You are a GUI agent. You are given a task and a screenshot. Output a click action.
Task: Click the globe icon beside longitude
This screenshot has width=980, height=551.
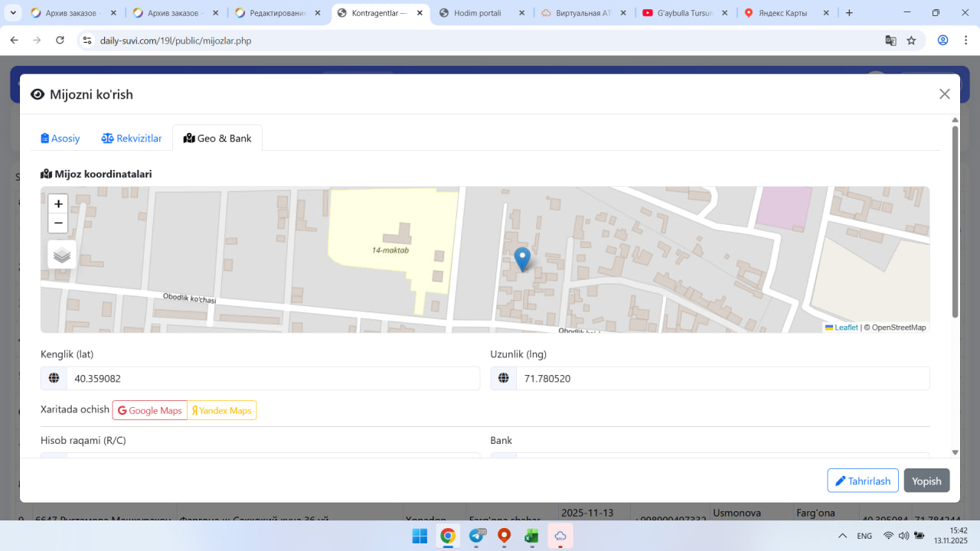pos(504,378)
